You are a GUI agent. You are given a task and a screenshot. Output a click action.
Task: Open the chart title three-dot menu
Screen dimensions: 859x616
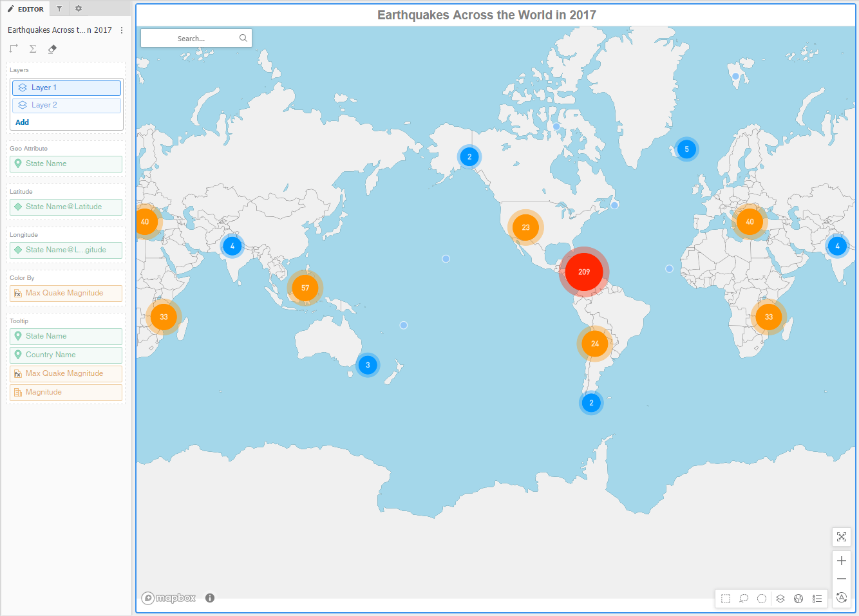coord(121,30)
